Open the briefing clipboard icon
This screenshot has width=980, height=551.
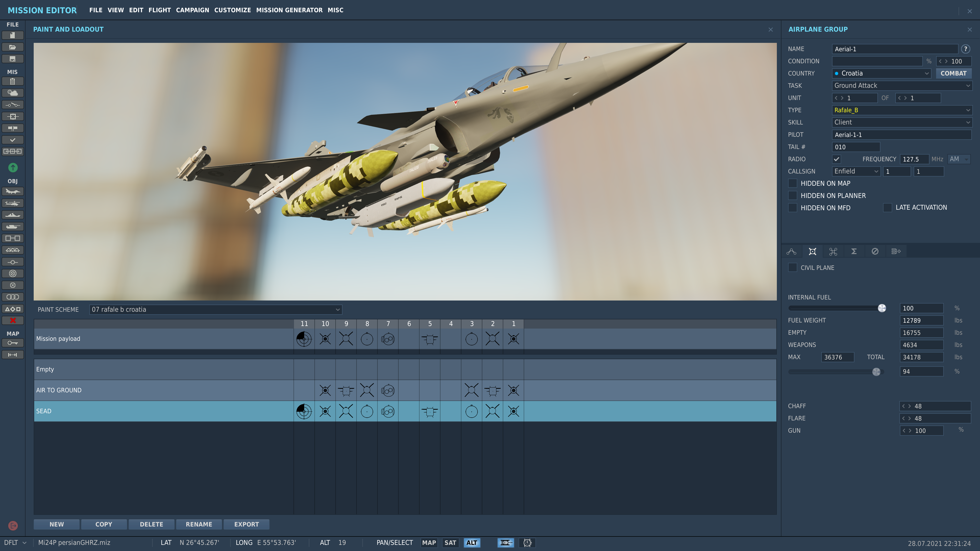(x=13, y=81)
